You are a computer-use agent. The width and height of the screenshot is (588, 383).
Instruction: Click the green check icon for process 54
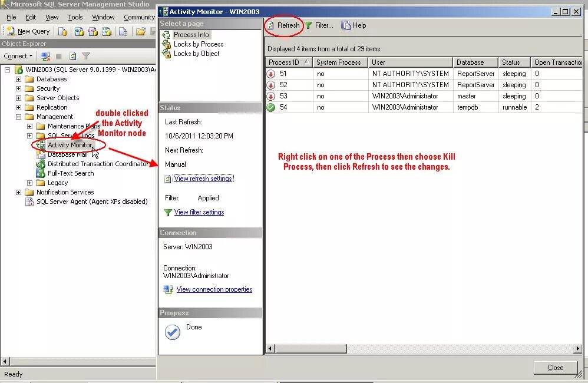click(x=271, y=108)
